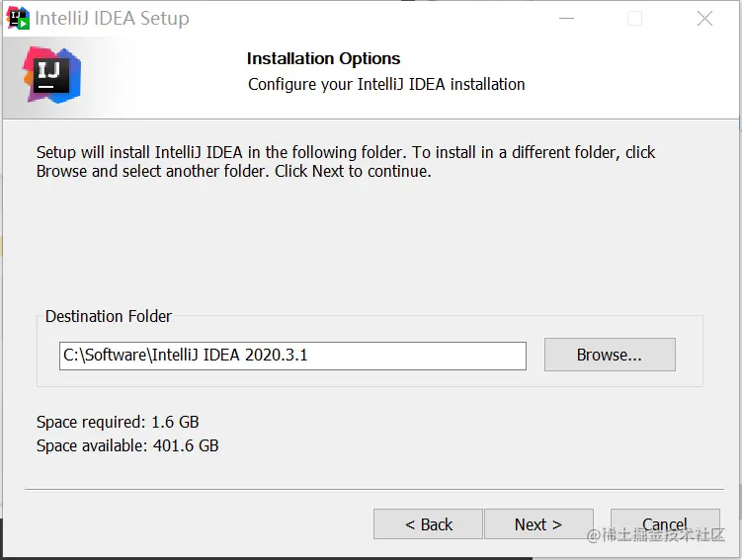Click the IntelliJ IDEA title bar icon

18,18
